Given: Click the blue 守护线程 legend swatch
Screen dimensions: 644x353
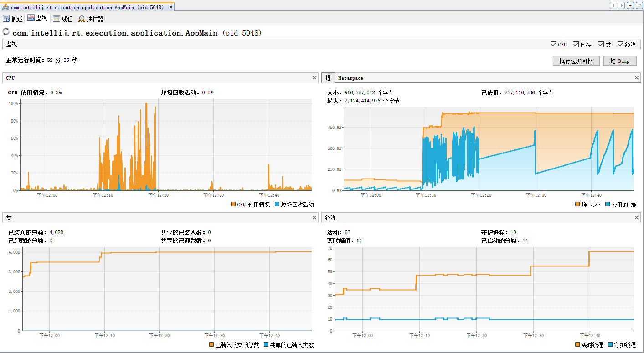Looking at the screenshot, I should (x=610, y=345).
